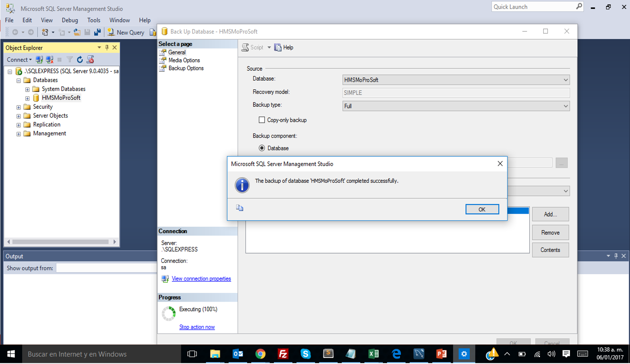Expand the Security folder
Image resolution: width=630 pixels, height=364 pixels.
(x=18, y=107)
